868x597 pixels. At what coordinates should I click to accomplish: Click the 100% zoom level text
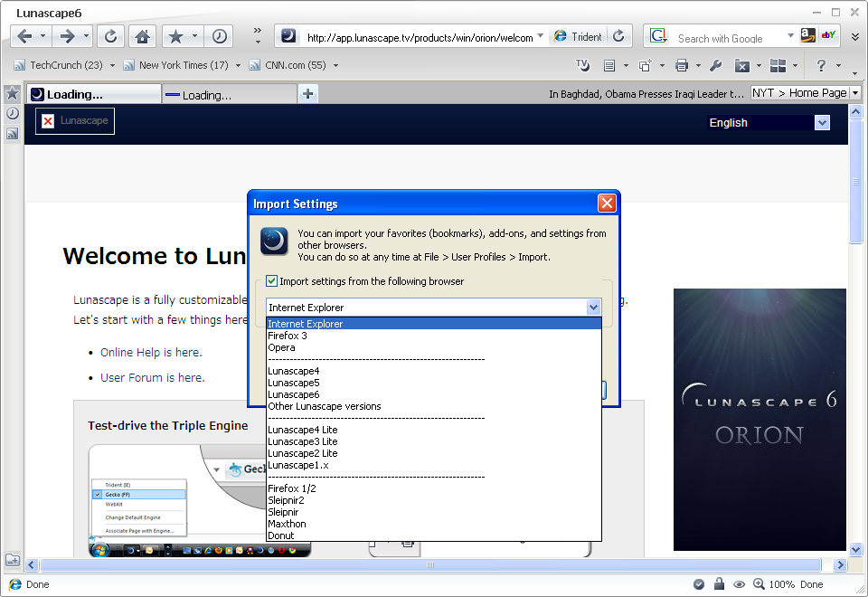[781, 584]
